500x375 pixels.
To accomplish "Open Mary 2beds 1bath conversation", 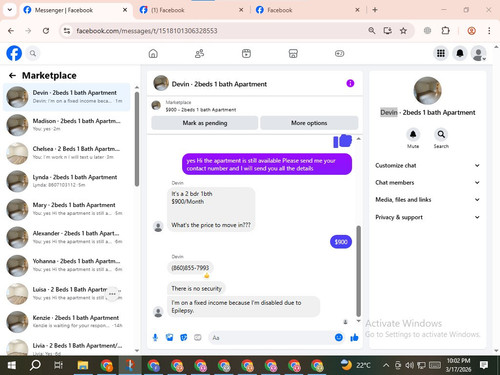I will pyautogui.click(x=67, y=209).
